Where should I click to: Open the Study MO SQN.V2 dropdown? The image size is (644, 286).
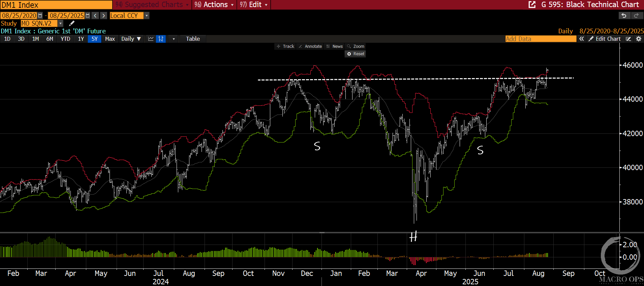tap(61, 23)
